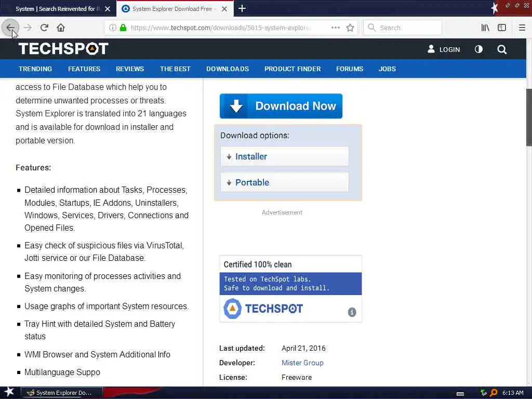Click the orange magnifier tray icon
The image size is (532, 399).
click(x=494, y=393)
